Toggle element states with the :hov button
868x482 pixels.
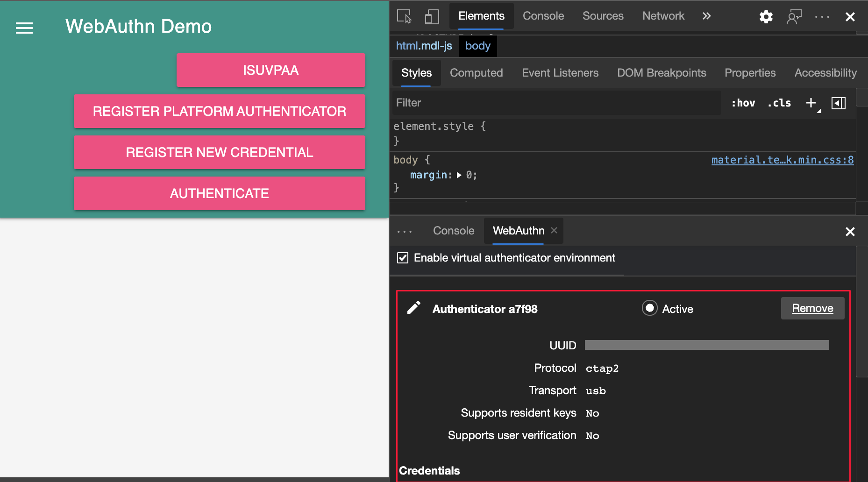point(743,103)
